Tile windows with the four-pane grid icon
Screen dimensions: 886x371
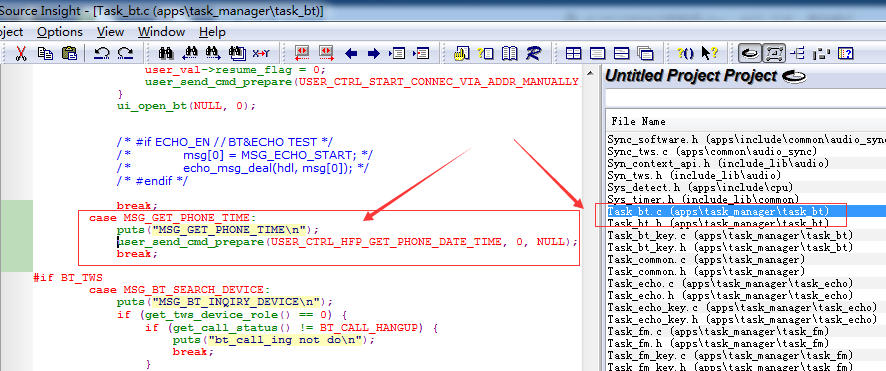tap(574, 54)
